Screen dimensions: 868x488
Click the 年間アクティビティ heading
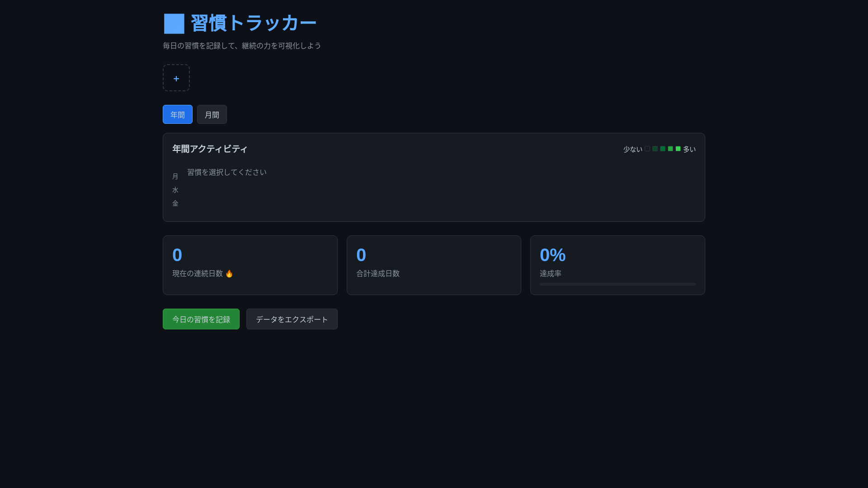pyautogui.click(x=210, y=149)
